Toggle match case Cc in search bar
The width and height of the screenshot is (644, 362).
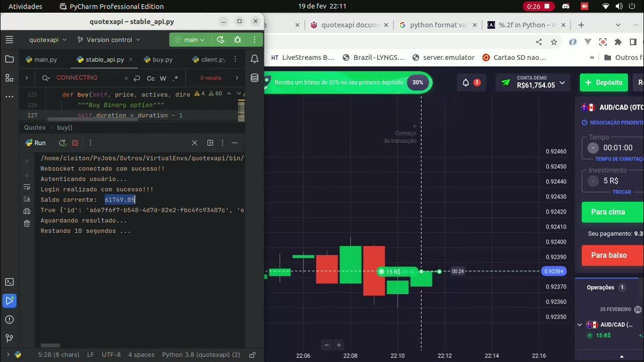[150, 78]
